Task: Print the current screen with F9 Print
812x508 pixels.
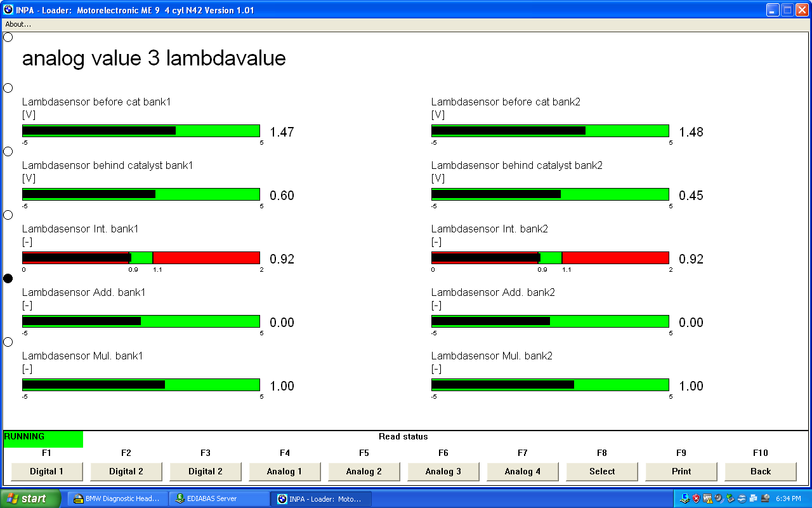Action: pyautogui.click(x=681, y=471)
